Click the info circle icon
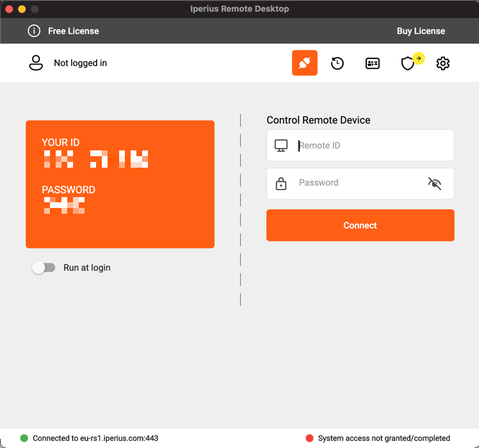 tap(34, 31)
